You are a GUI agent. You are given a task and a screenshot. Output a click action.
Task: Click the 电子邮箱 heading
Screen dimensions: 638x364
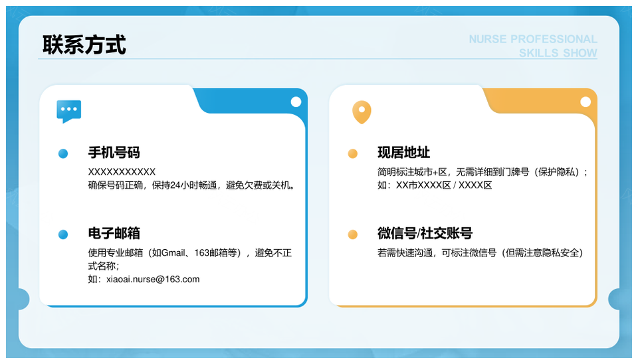[x=114, y=233]
